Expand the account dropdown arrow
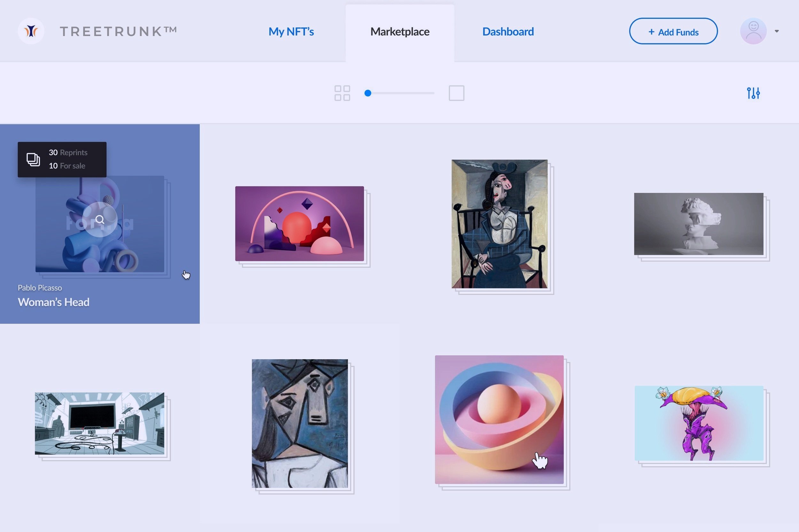799x532 pixels. [777, 31]
